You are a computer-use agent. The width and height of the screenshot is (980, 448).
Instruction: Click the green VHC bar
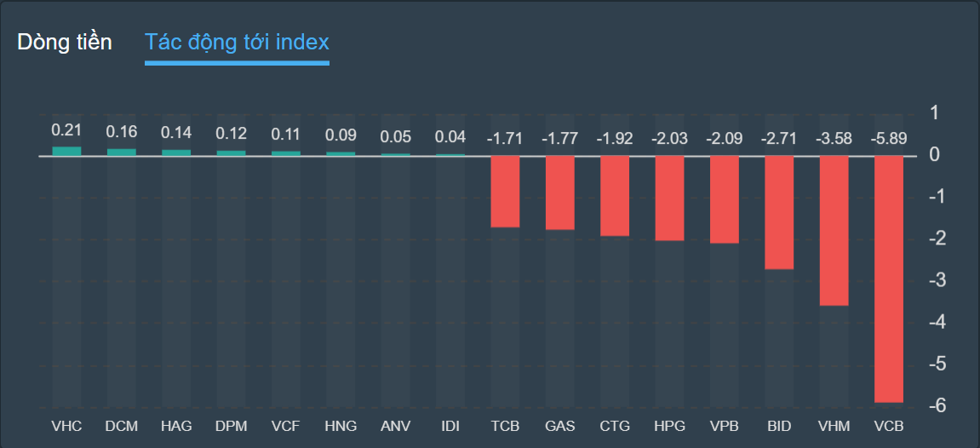(66, 152)
